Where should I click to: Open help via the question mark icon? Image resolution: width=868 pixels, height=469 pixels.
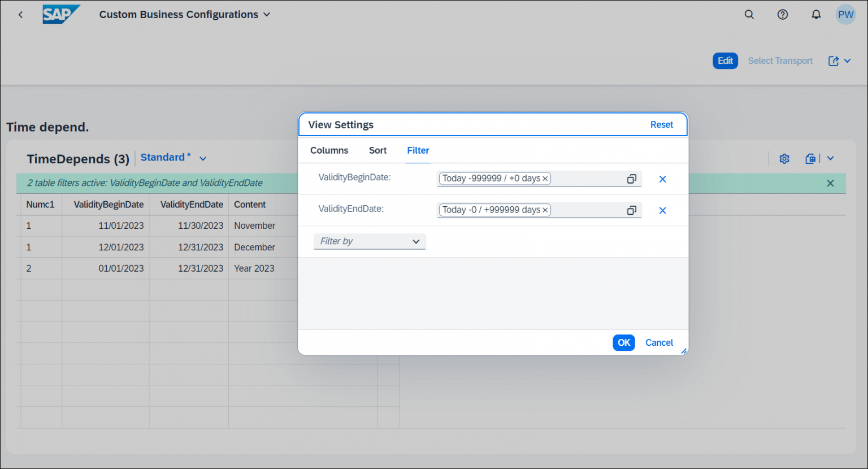coord(782,14)
